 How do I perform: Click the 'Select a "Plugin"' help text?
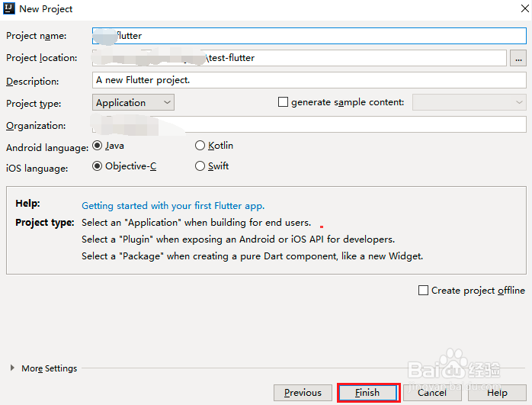coord(238,239)
